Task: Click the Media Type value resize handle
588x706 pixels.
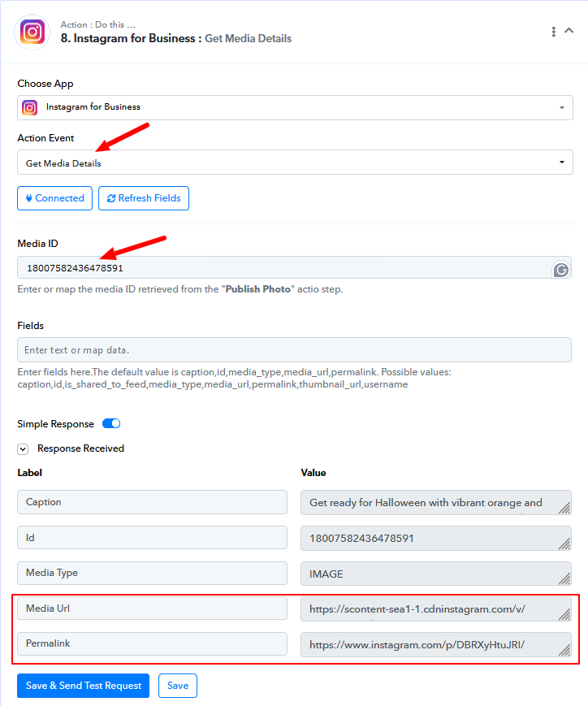Action: coord(564,578)
